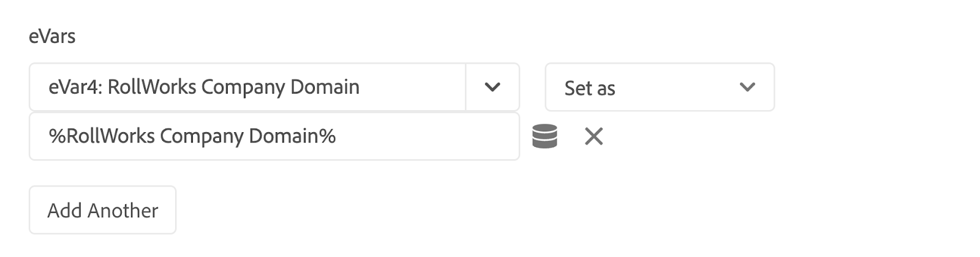Click 'Set as' text in action selector
980x257 pixels.
click(589, 88)
